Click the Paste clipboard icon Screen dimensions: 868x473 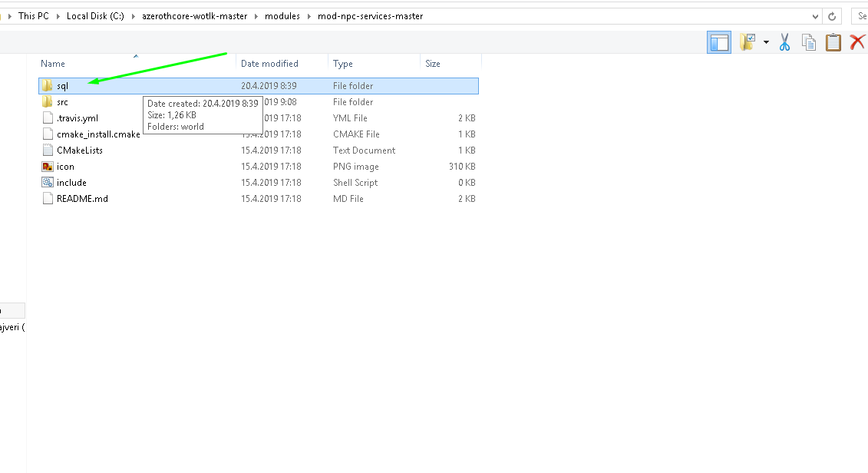[x=833, y=42]
